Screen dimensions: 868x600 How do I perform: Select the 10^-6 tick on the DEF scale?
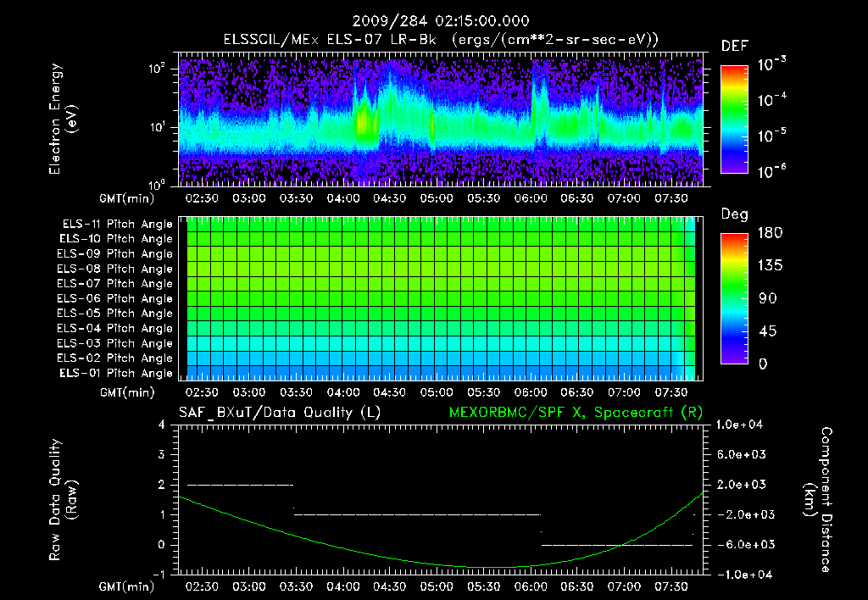tap(771, 171)
